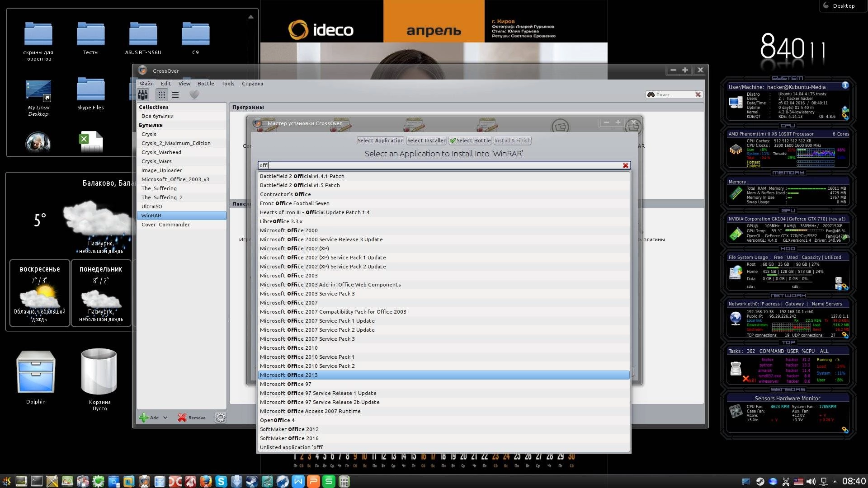Image resolution: width=868 pixels, height=488 pixels.
Task: Open the Dolphin desktop icon
Action: [36, 377]
